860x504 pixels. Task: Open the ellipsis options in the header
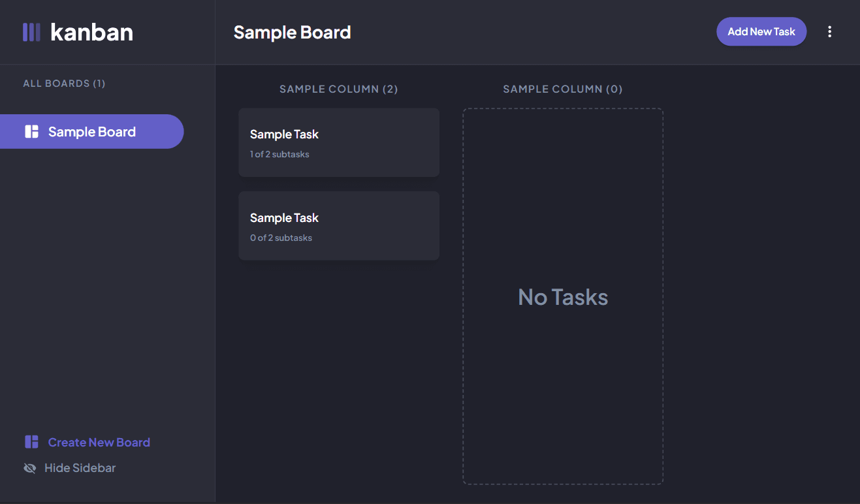click(x=829, y=31)
